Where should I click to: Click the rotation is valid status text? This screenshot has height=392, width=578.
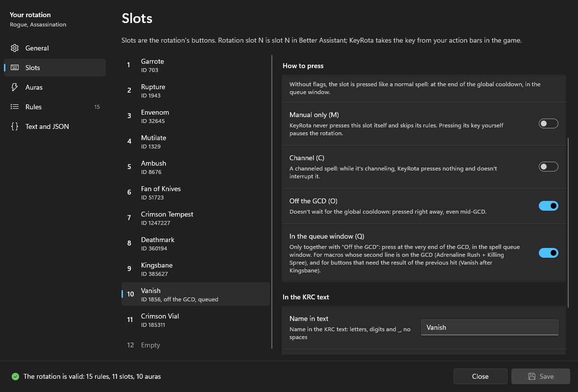point(92,376)
